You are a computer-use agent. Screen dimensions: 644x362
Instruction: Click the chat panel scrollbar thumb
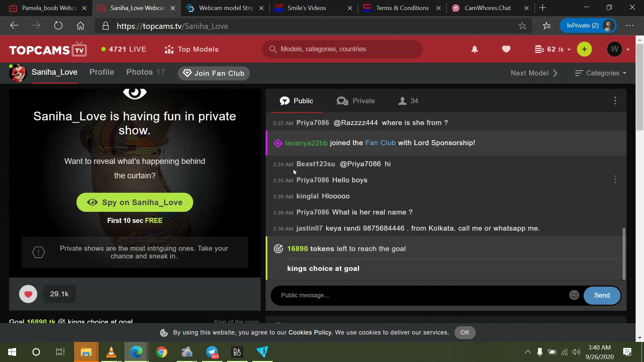coord(624,254)
